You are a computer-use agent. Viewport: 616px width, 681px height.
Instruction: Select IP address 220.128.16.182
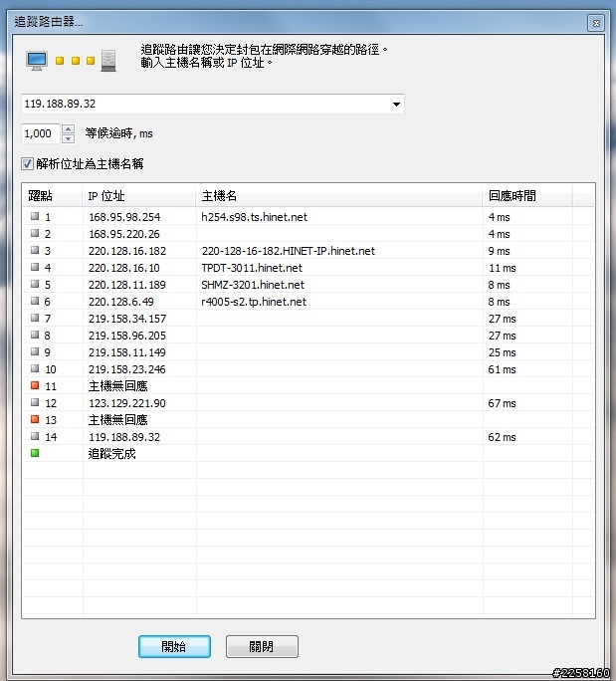pyautogui.click(x=127, y=251)
